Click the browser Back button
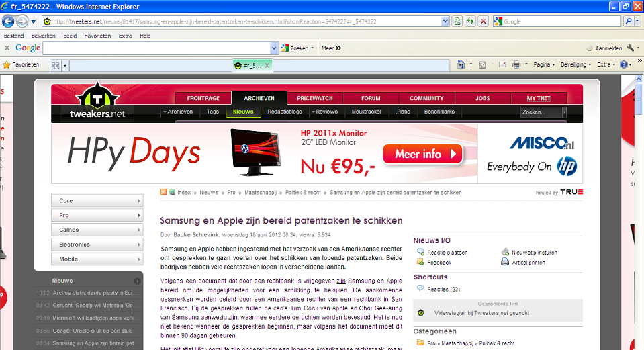Image resolution: width=644 pixels, height=350 pixels. click(x=8, y=21)
